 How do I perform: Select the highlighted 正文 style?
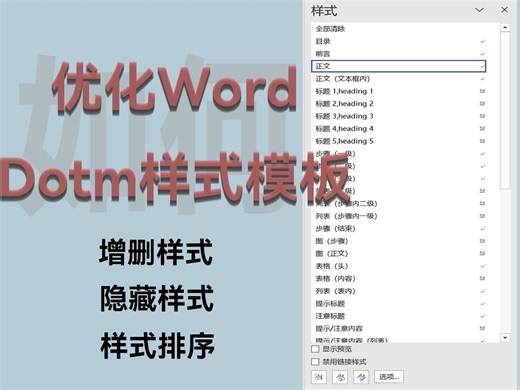pyautogui.click(x=399, y=66)
